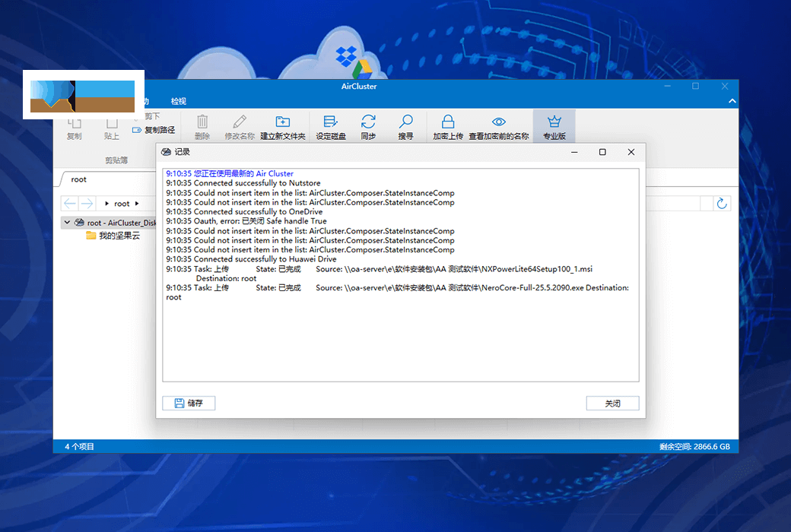Click the Paste (贴上) ribbon icon
The width and height of the screenshot is (791, 532).
click(x=112, y=128)
